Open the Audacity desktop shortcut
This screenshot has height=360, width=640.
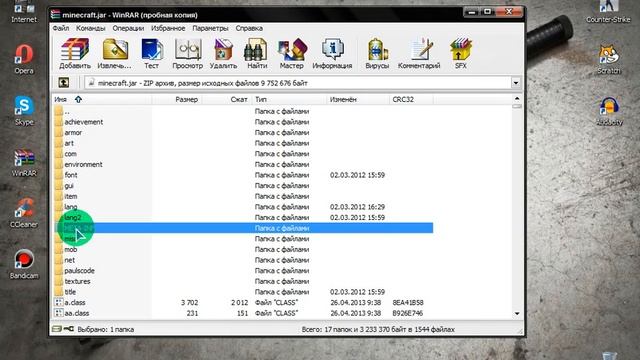(x=609, y=111)
